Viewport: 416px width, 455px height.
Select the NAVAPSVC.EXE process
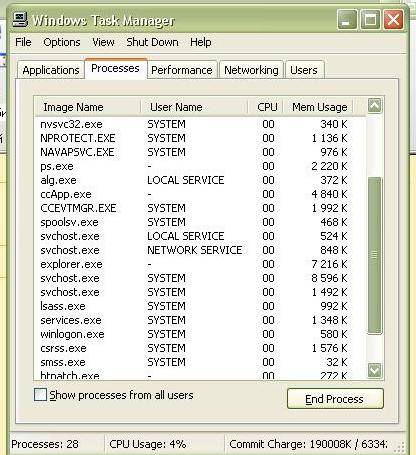point(200,152)
